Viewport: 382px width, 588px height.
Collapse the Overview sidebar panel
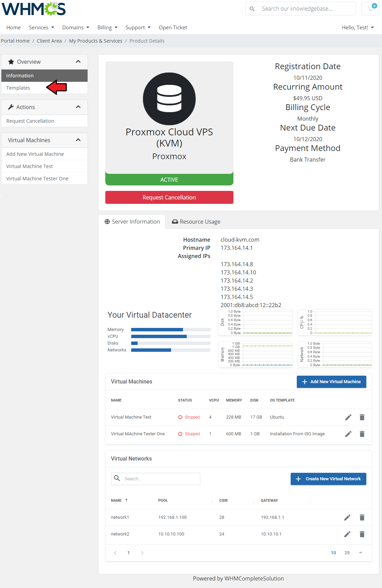(78, 62)
